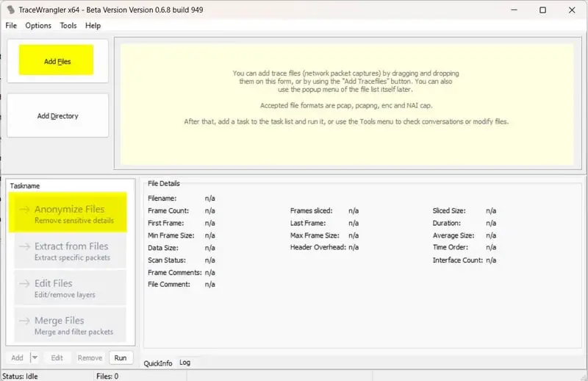
Task: Select the Edit Files task
Action: [70, 288]
